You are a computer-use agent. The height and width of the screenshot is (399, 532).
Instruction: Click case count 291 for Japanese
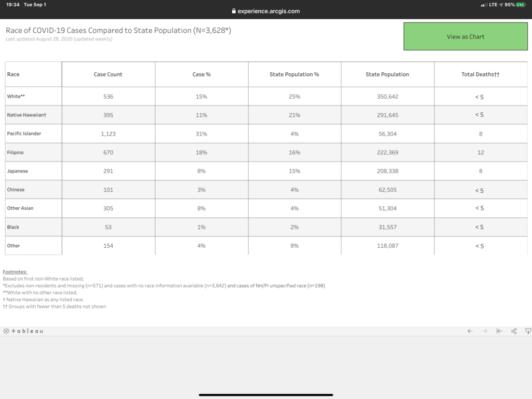tap(108, 171)
